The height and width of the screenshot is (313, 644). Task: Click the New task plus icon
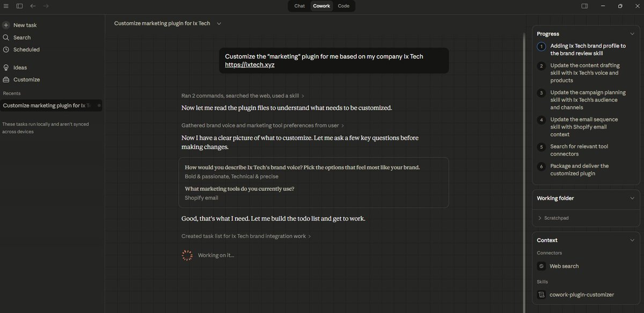pyautogui.click(x=6, y=25)
